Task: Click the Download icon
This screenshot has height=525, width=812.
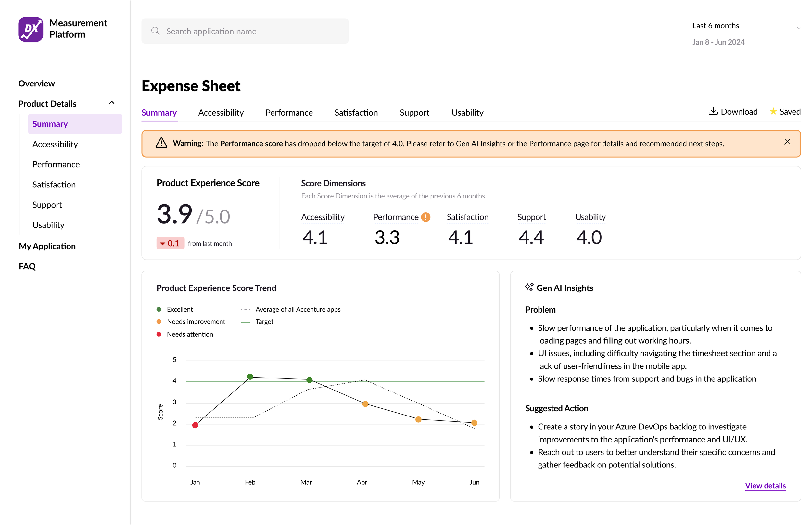Action: click(713, 111)
